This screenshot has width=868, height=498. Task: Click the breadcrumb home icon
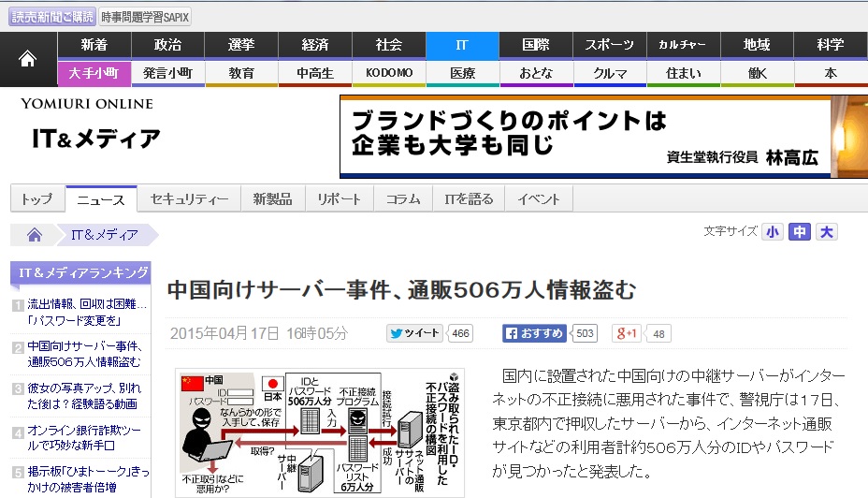pos(35,235)
